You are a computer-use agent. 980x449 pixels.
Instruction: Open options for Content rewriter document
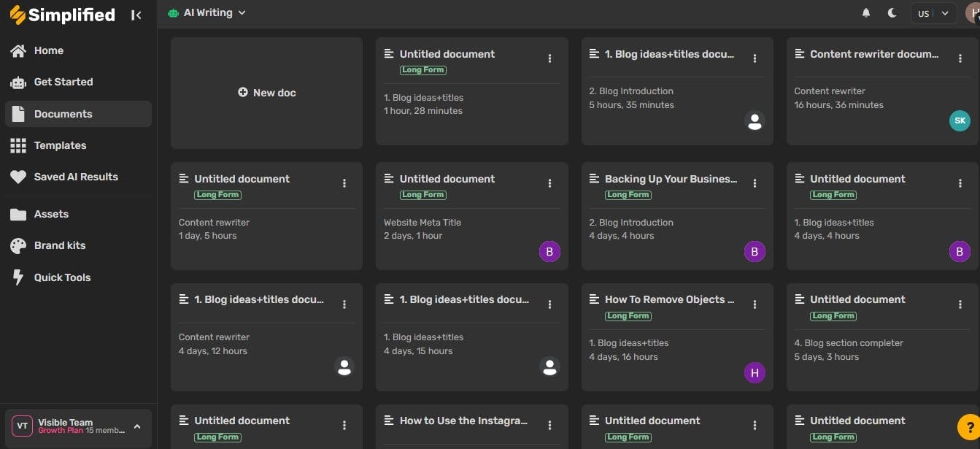click(x=960, y=58)
